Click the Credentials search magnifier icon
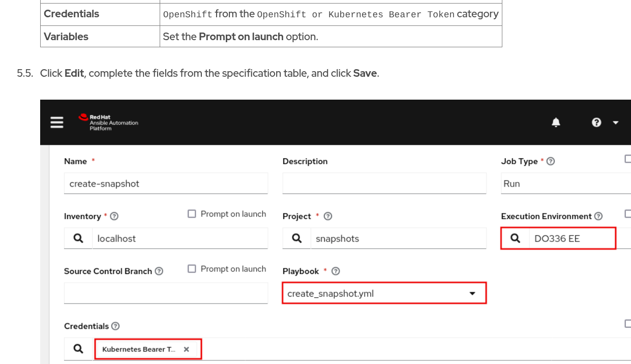Screen dimensions: 631x364 click(x=78, y=349)
